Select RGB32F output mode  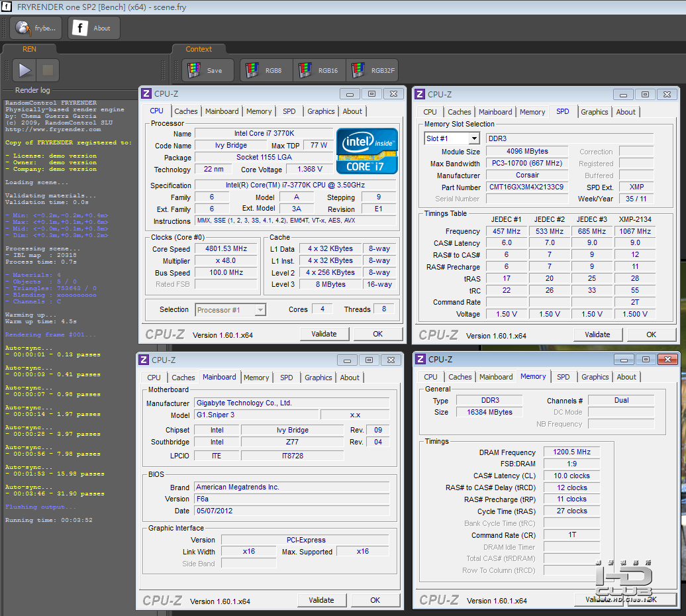pyautogui.click(x=372, y=70)
